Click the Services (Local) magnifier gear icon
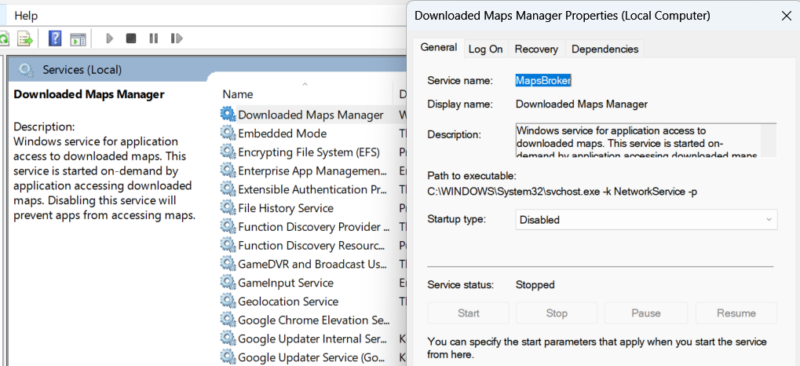The image size is (800, 366). click(x=26, y=69)
